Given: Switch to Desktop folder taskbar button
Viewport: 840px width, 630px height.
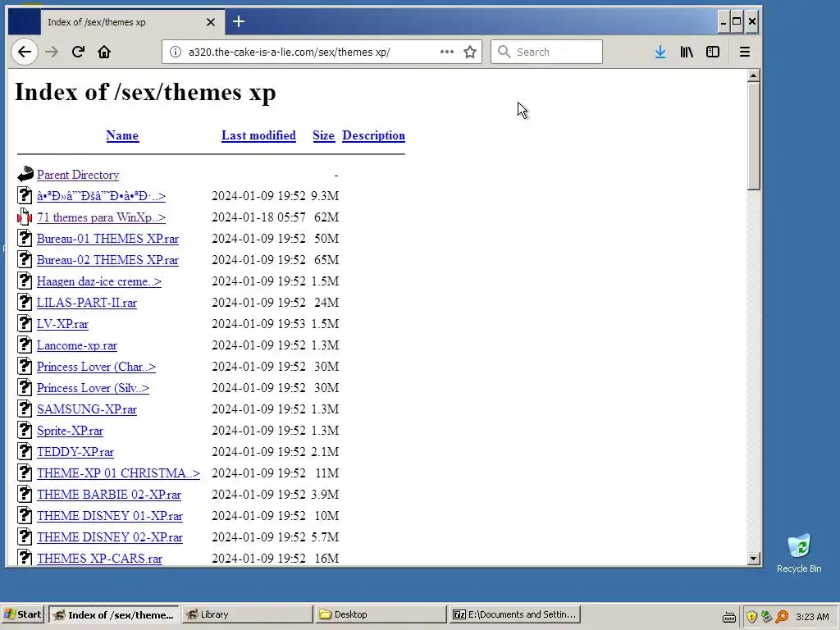Looking at the screenshot, I should (381, 615).
